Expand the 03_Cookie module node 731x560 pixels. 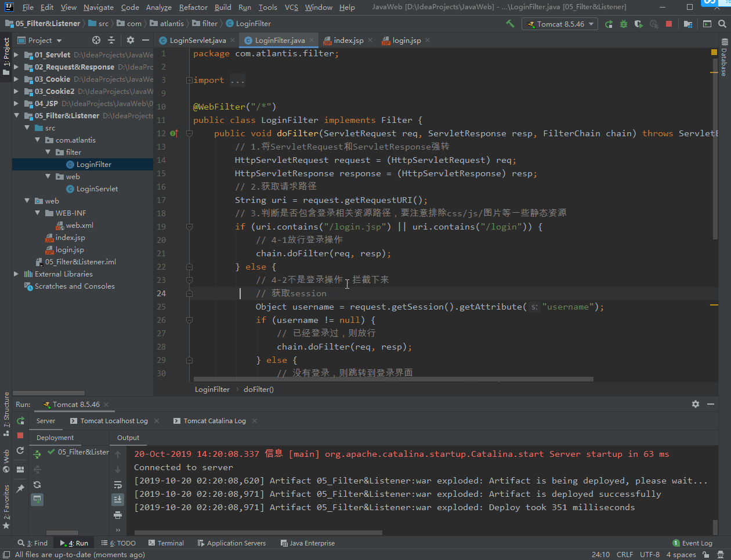point(16,79)
